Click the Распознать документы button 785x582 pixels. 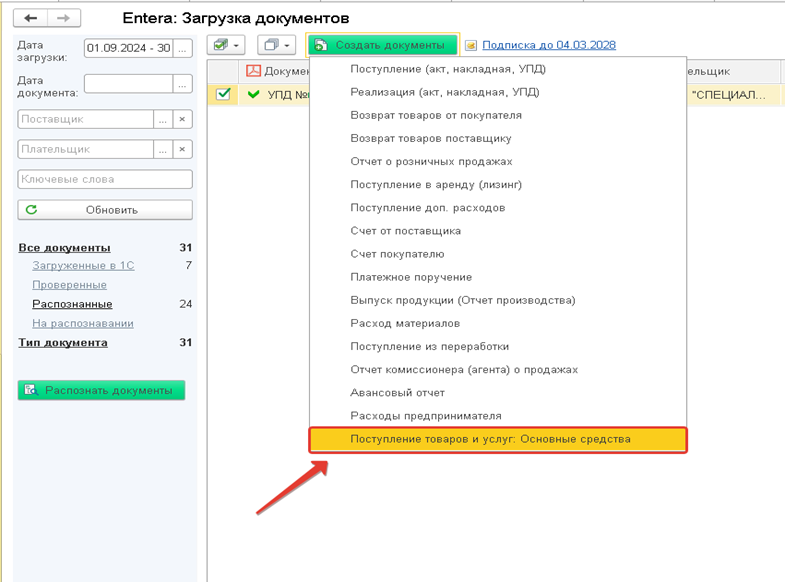pos(101,390)
